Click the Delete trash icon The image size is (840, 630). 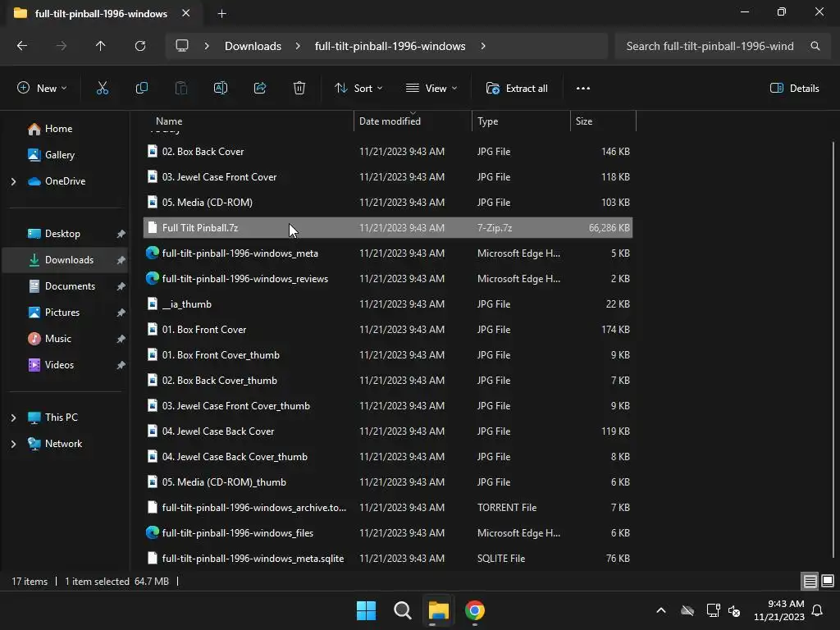tap(299, 89)
